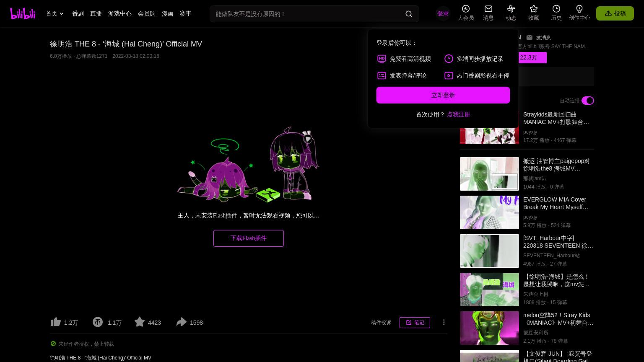
Task: Open 会员购 in the navigation bar
Action: (x=147, y=14)
